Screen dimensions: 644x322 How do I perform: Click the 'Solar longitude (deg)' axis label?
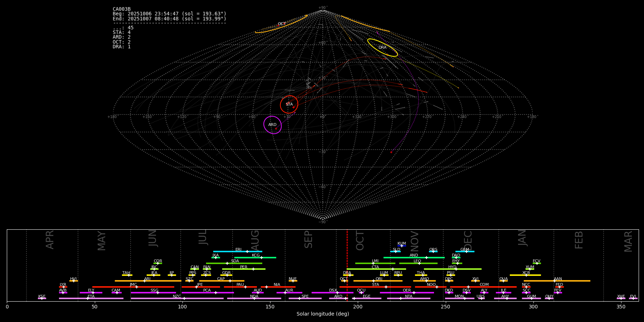coord(323,314)
